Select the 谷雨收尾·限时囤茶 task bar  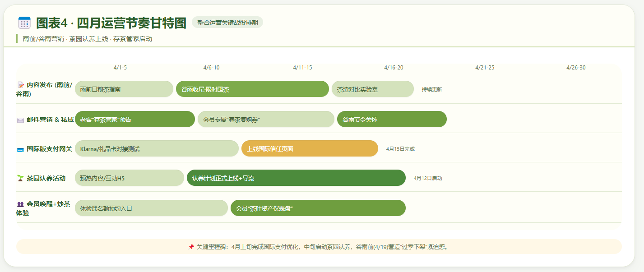coord(252,89)
